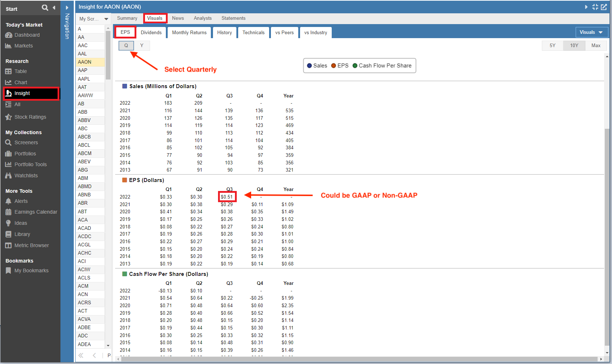
Task: Open Insight in Research menu
Action: tap(31, 94)
